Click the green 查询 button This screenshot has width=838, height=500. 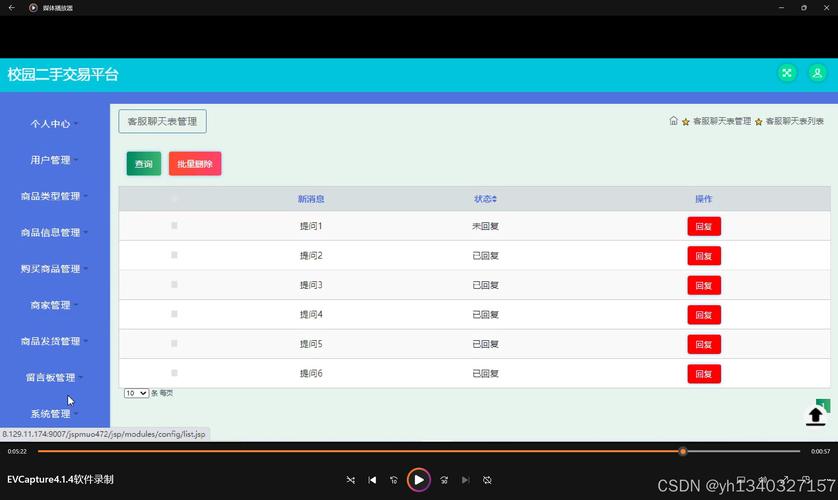coord(143,164)
